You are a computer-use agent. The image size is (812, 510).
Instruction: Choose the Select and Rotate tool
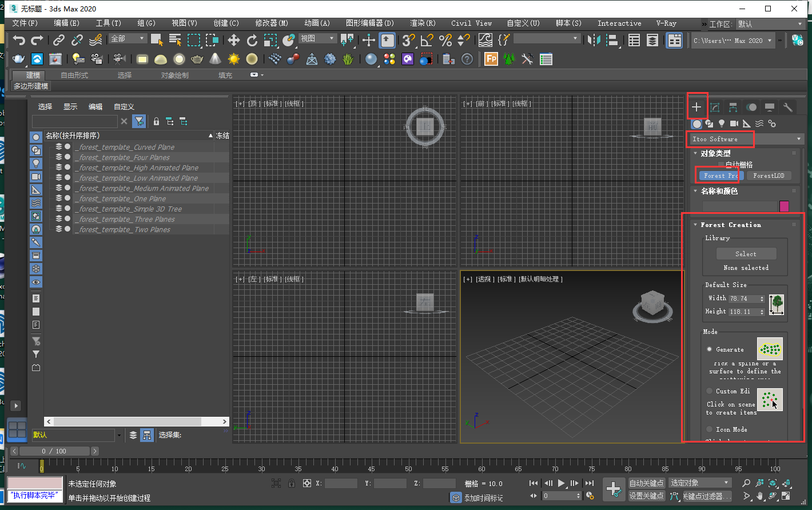252,40
